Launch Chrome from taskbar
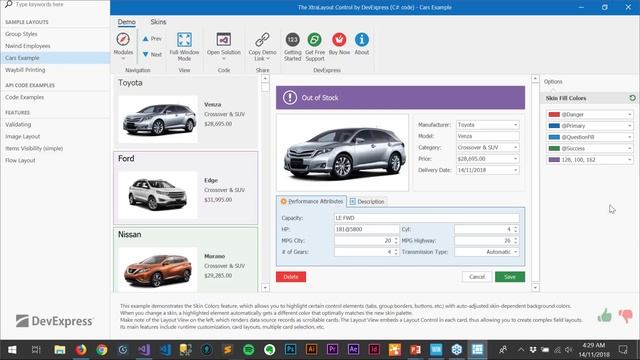Image resolution: width=640 pixels, height=360 pixels. click(x=102, y=350)
